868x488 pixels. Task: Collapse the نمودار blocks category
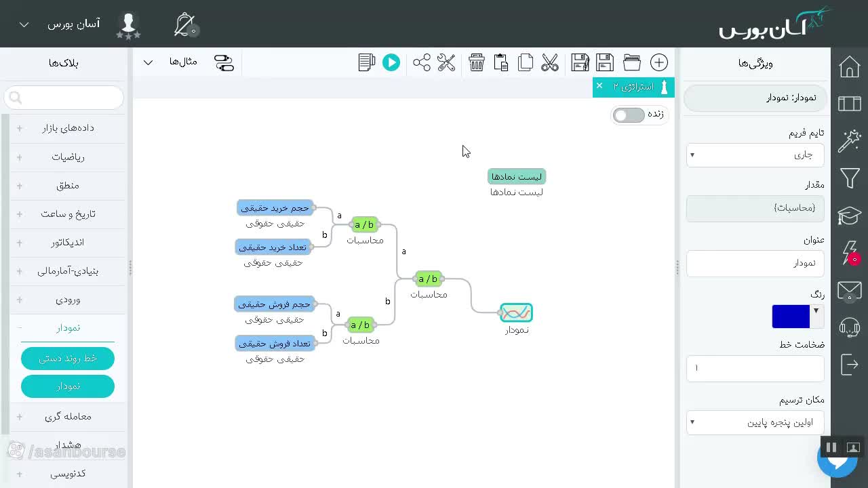[68, 328]
